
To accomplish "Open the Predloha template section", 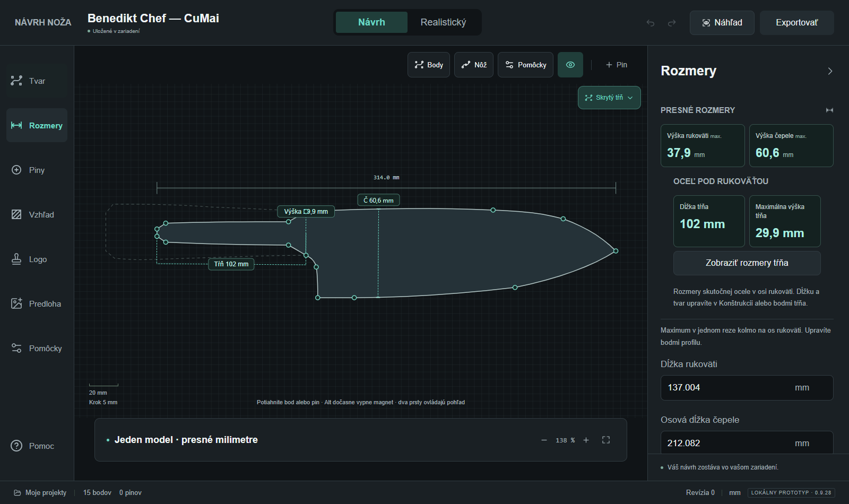I will (x=37, y=303).
